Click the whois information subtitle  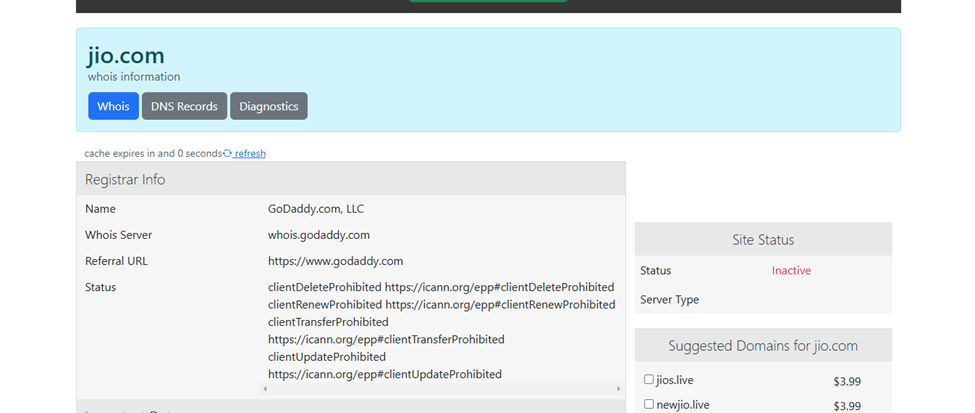tap(134, 77)
